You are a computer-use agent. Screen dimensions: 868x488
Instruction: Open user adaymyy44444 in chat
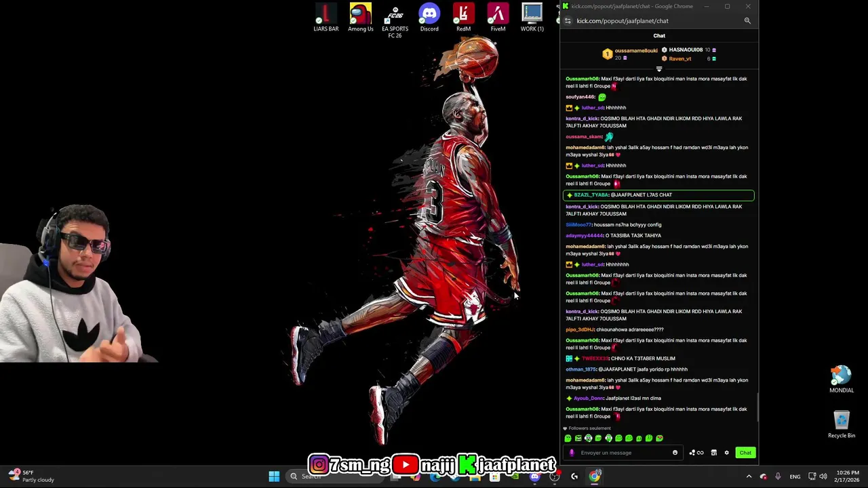[x=585, y=236]
